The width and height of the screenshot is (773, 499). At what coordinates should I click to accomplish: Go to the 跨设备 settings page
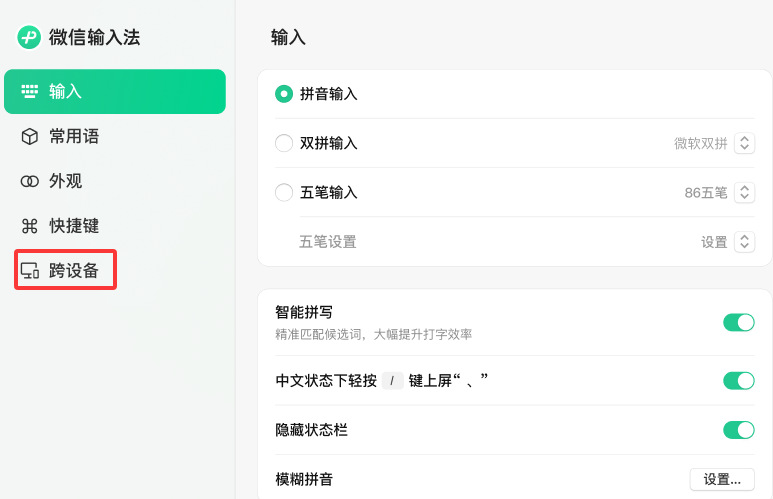pos(74,271)
